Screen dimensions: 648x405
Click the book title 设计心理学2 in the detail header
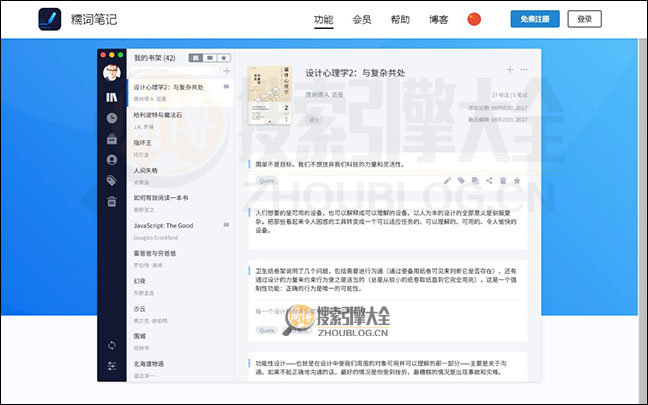355,73
